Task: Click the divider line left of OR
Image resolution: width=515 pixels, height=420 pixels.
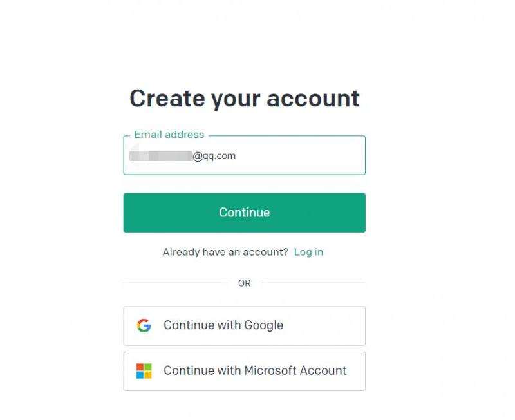Action: (175, 283)
